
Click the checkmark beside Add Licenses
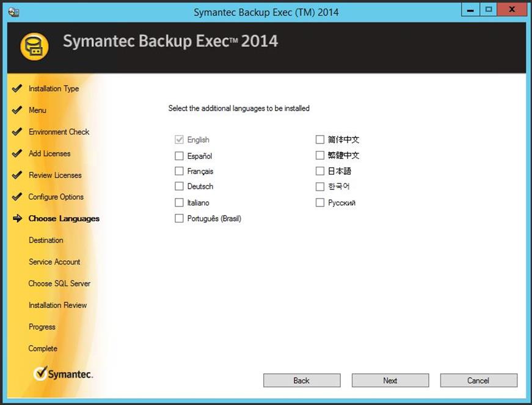click(16, 153)
